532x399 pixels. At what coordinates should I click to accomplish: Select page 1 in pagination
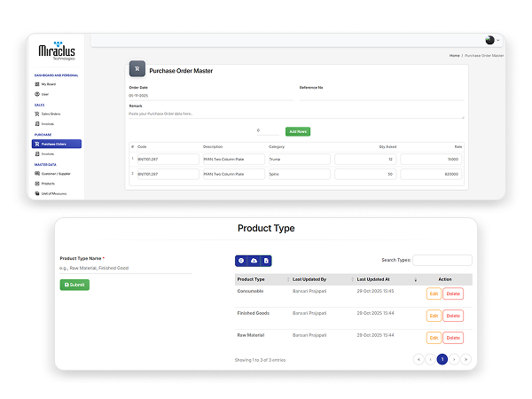tap(442, 359)
